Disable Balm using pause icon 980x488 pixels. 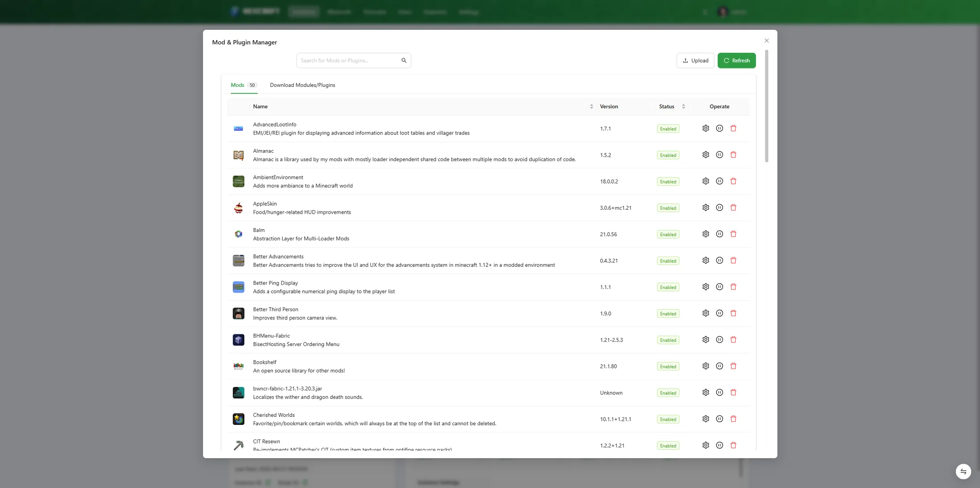(719, 234)
